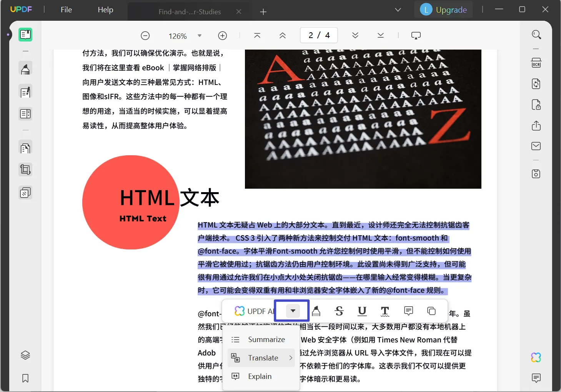Copy the selected text

tap(431, 311)
